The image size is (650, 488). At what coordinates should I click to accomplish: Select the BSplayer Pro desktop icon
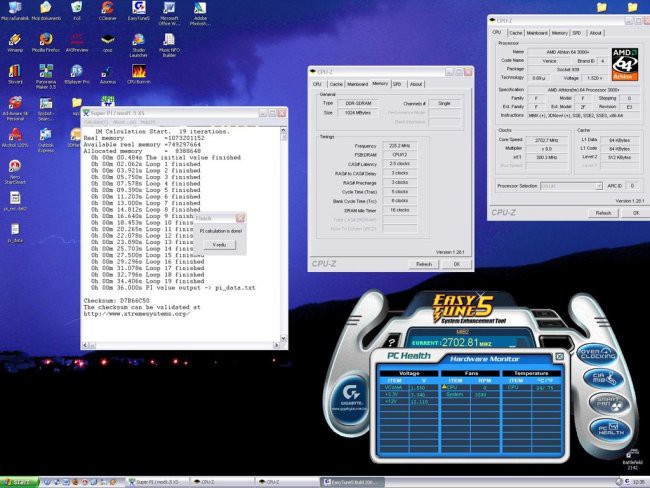pyautogui.click(x=77, y=75)
